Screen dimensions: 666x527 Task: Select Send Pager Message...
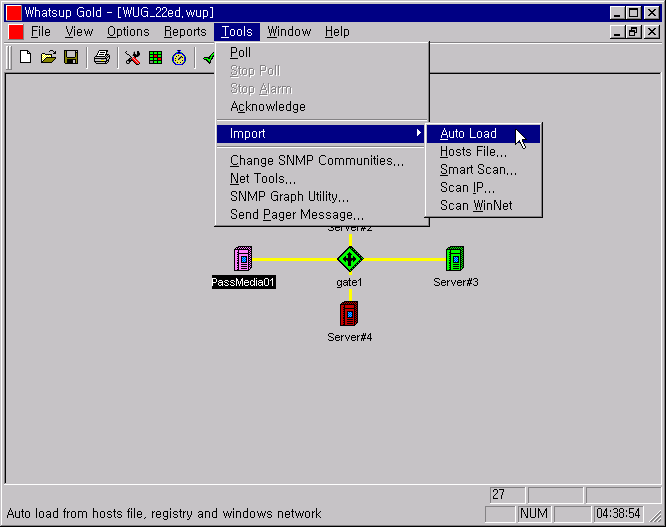[322, 214]
